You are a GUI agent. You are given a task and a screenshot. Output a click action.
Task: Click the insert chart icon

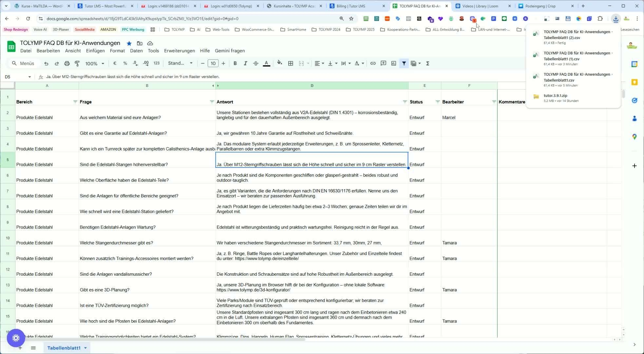394,64
